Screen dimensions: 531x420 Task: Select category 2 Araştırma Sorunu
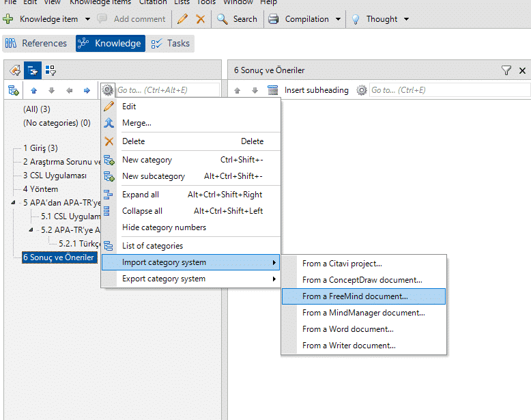(x=61, y=162)
